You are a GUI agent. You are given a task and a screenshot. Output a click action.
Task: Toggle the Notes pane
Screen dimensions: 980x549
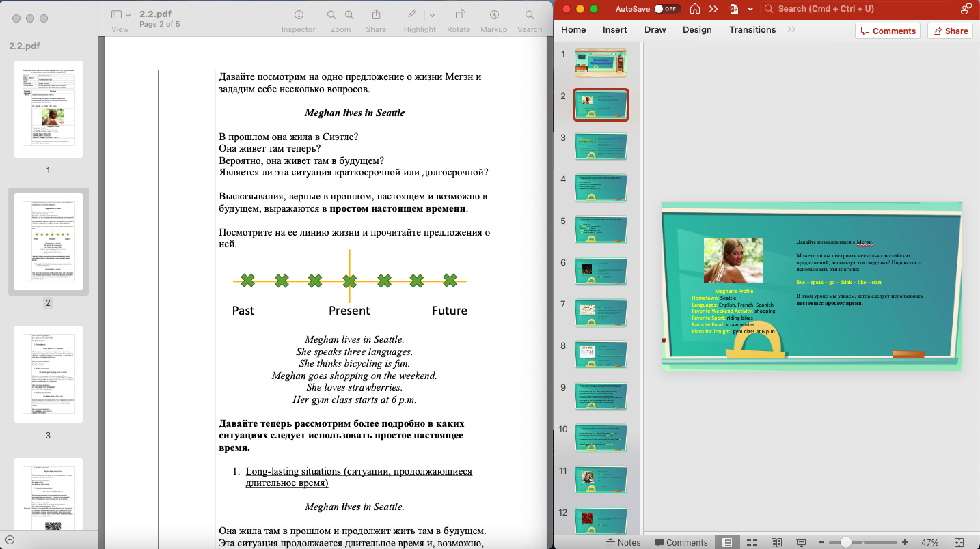click(623, 542)
